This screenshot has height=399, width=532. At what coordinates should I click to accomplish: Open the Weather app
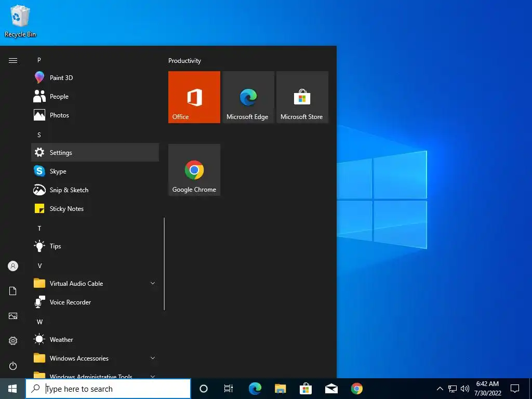(x=95, y=339)
